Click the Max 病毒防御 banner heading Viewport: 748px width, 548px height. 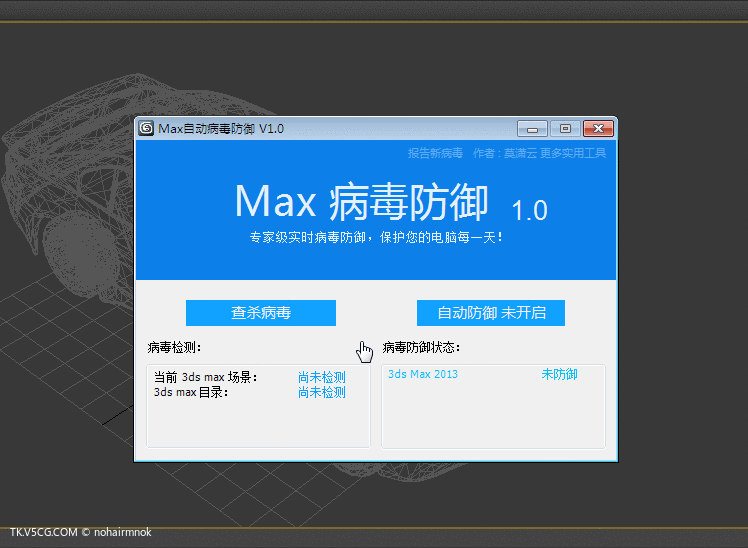pos(361,203)
